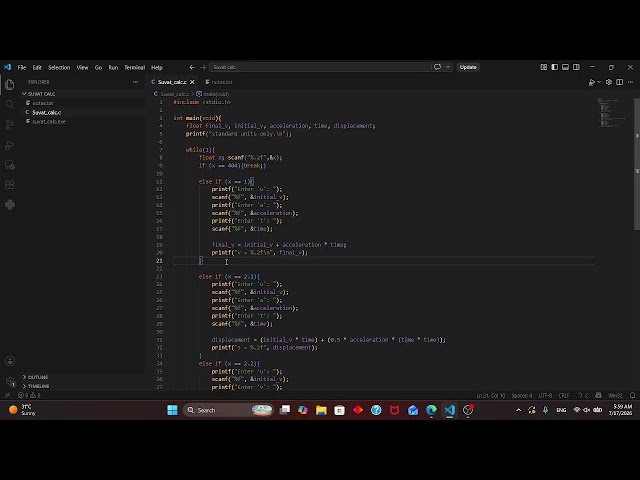The image size is (640, 480).
Task: Open the Edit menu
Action: click(37, 67)
